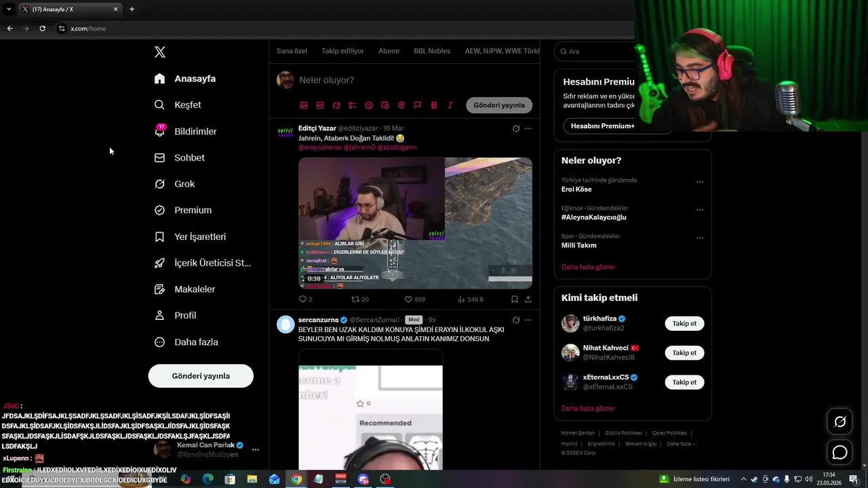Reload the page in browser toolbar
Image resolution: width=868 pixels, height=488 pixels.
(42, 28)
